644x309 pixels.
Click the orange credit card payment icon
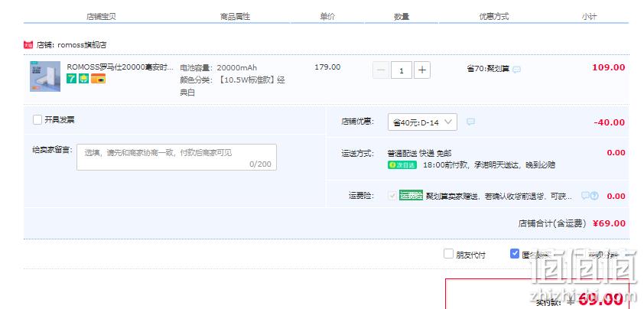pyautogui.click(x=98, y=79)
